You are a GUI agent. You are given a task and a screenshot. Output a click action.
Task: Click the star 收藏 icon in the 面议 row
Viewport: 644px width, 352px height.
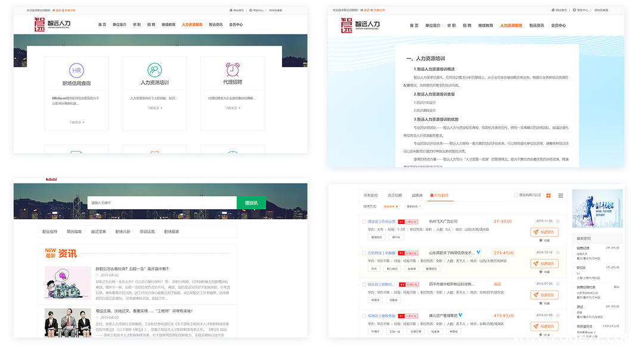click(541, 303)
